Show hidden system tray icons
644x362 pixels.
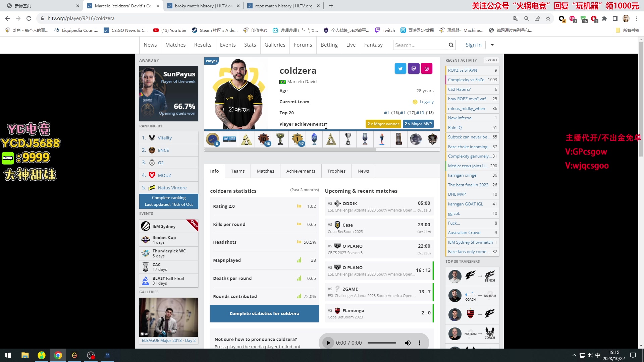coord(574,355)
